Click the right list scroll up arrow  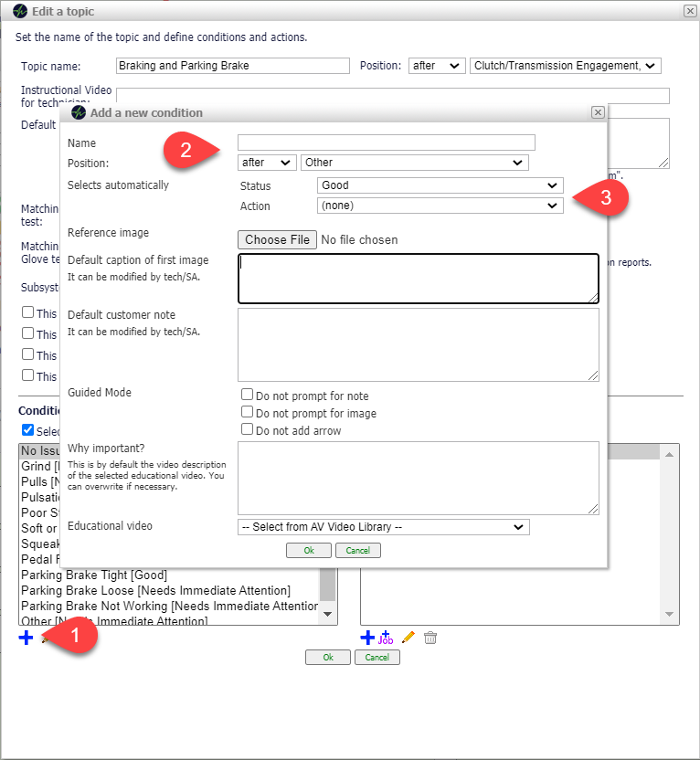670,454
